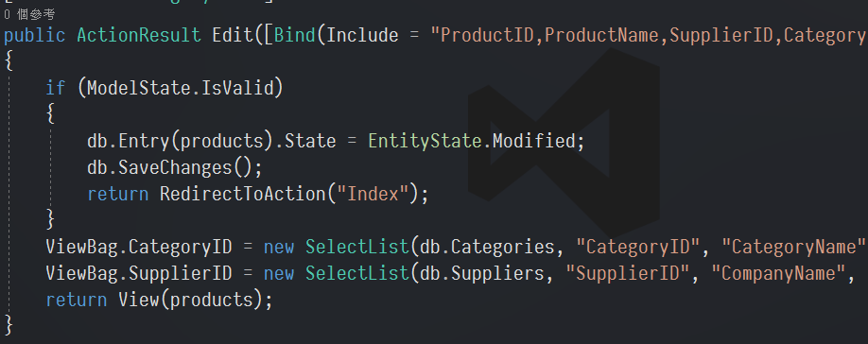The image size is (868, 344).
Task: Click the RedirectToAction method call
Action: tap(242, 194)
